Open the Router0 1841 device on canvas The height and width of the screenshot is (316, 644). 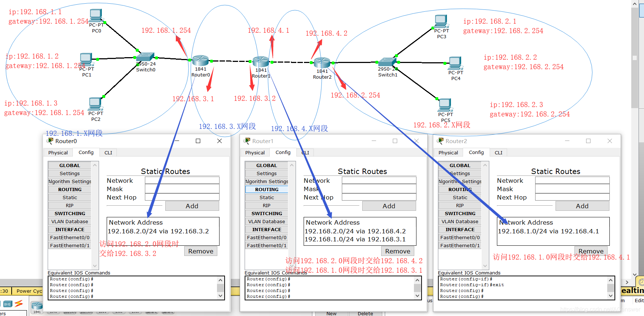click(x=201, y=60)
